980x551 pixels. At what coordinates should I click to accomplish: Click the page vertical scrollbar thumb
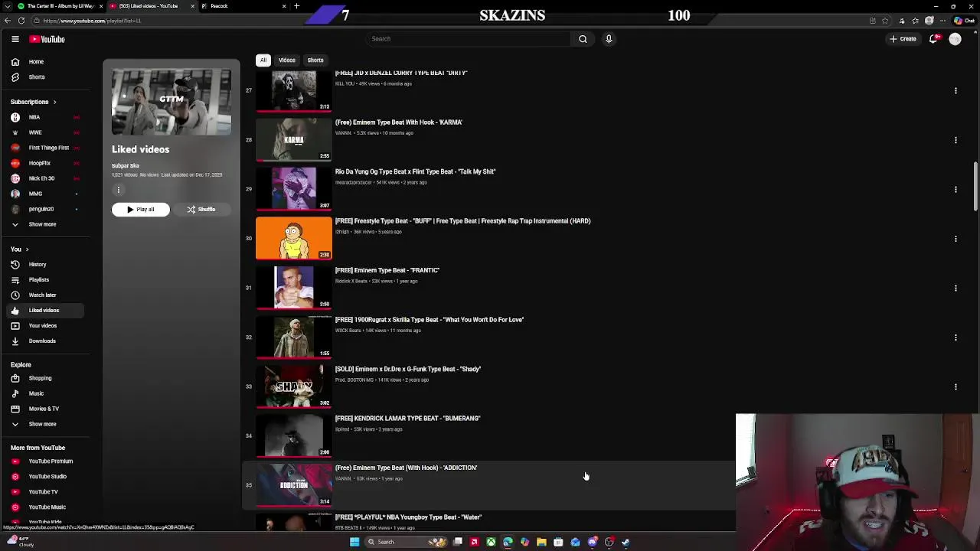(975, 187)
